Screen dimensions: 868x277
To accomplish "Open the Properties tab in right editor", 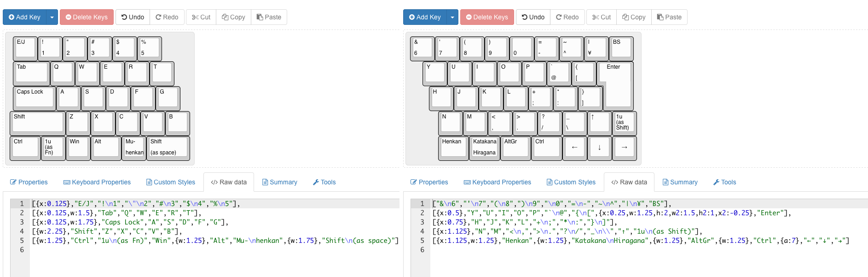I will tap(429, 182).
